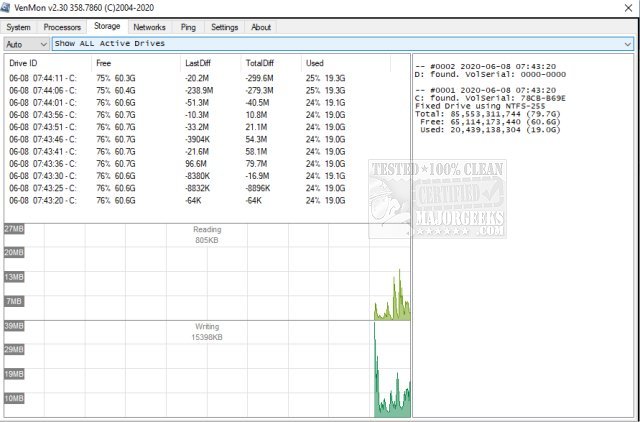Image resolution: width=640 pixels, height=422 pixels.
Task: Click the C: found VolSerial log line
Action: coord(490,98)
